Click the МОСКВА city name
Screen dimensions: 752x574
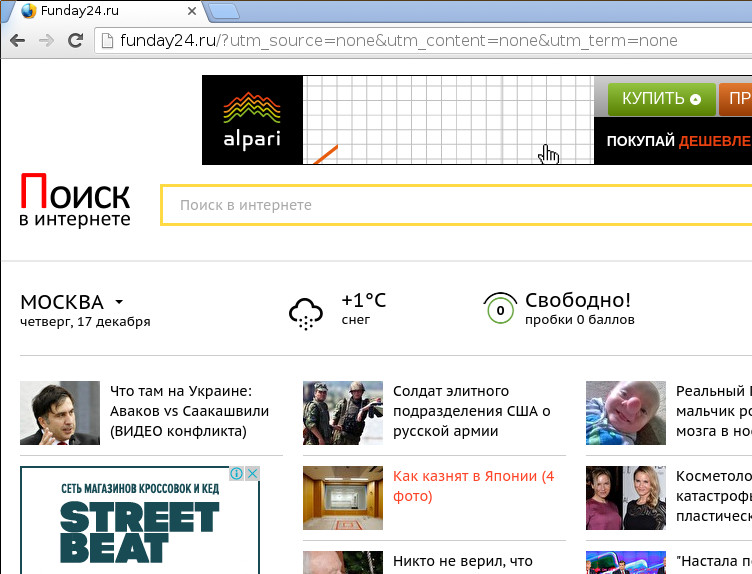(x=62, y=302)
